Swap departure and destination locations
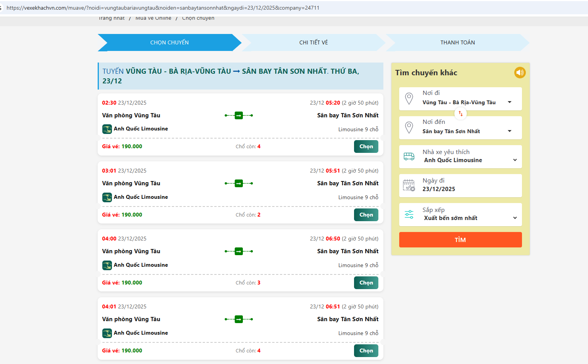Viewport: 588px width, 364px height. tap(461, 113)
